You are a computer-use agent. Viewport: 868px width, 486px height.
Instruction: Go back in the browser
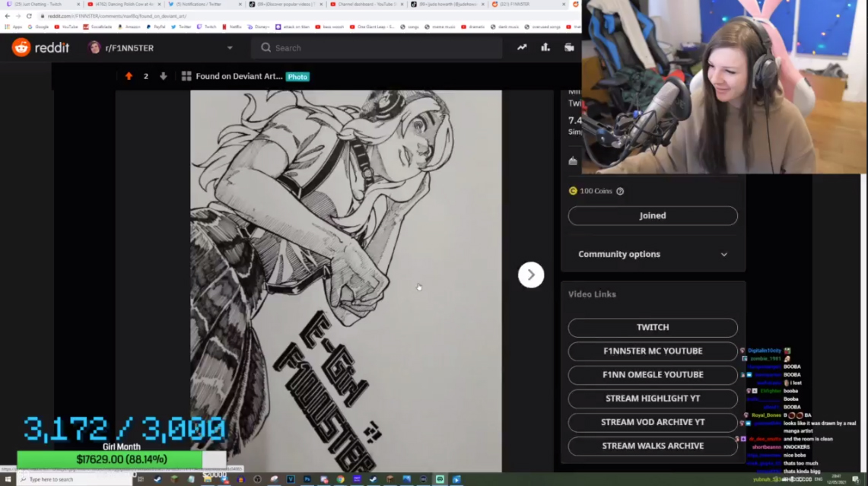(7, 16)
